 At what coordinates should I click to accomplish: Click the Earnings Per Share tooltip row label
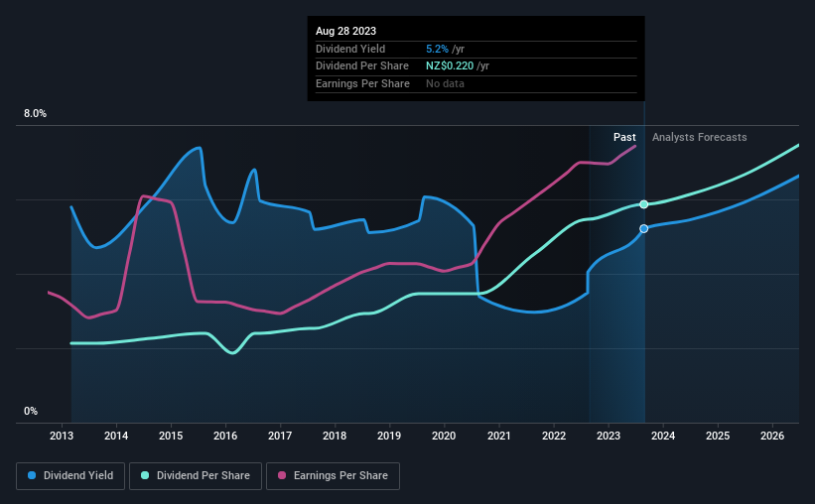coord(362,83)
